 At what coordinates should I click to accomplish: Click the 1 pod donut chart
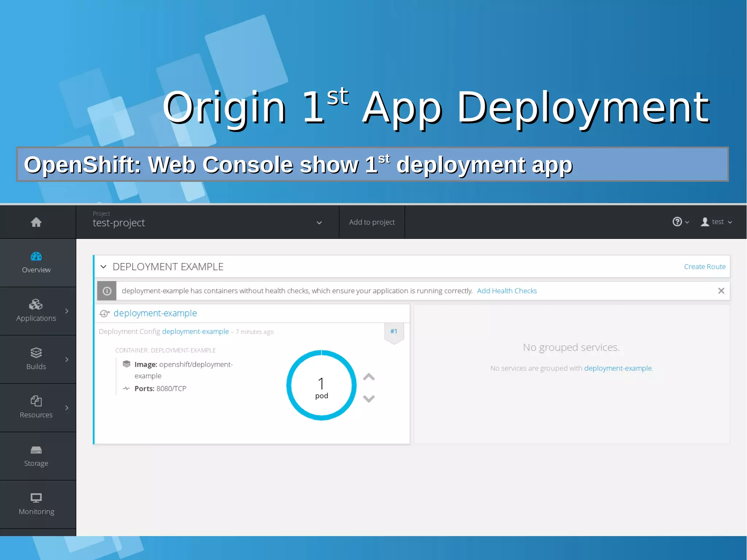click(321, 385)
